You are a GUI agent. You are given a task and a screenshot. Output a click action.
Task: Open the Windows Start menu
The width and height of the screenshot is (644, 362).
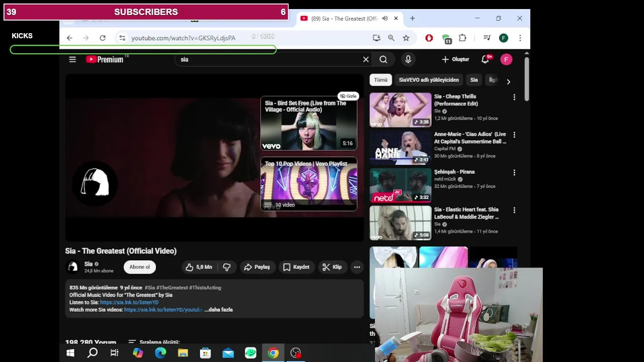[70, 353]
